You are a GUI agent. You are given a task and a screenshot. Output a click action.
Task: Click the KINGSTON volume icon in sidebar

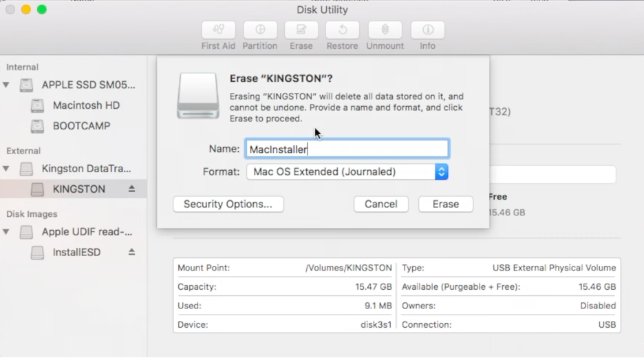pos(37,189)
